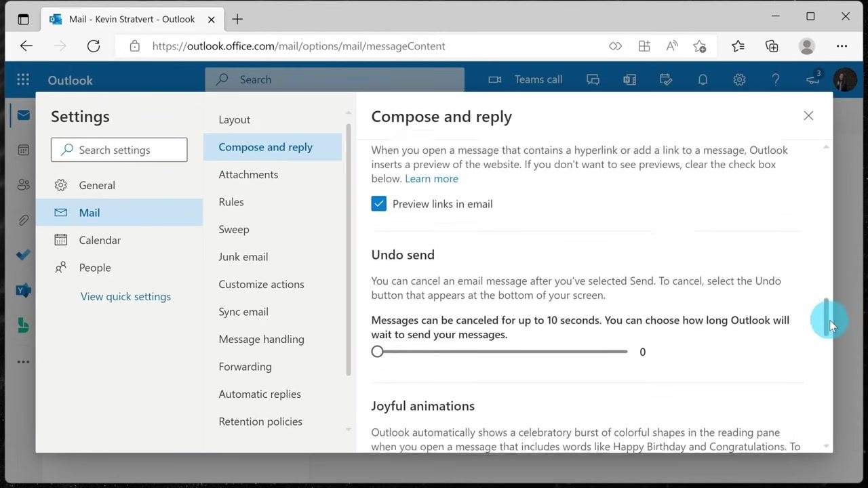Click the browser address bar URL
Image resolution: width=868 pixels, height=488 pixels.
pos(299,46)
